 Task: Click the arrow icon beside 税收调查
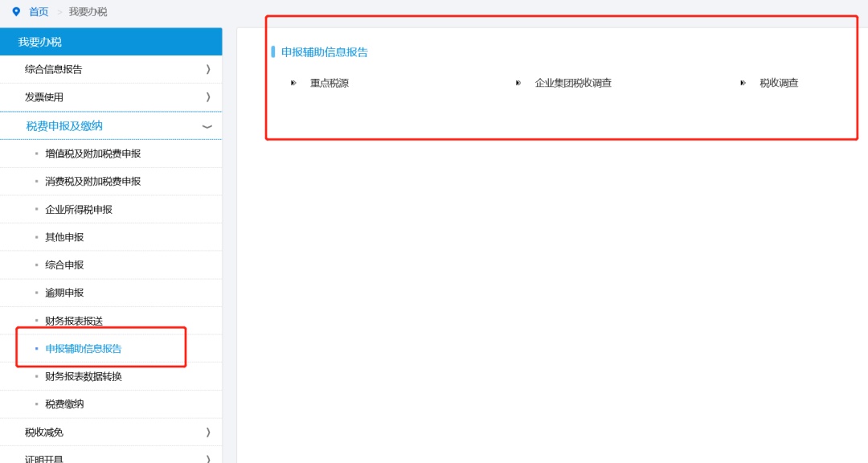[743, 82]
